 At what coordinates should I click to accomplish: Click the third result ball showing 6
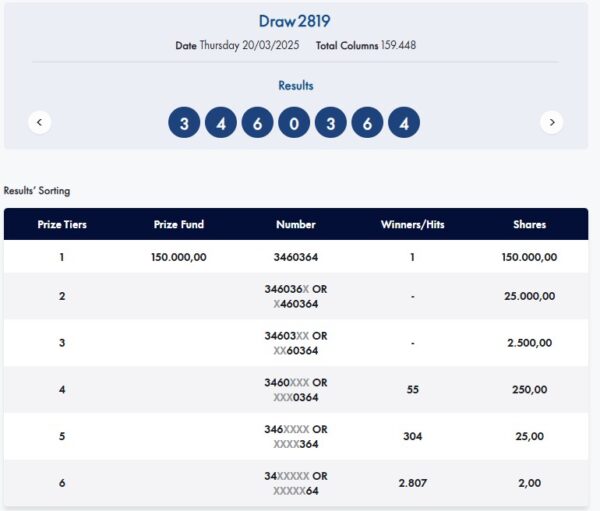coord(257,123)
